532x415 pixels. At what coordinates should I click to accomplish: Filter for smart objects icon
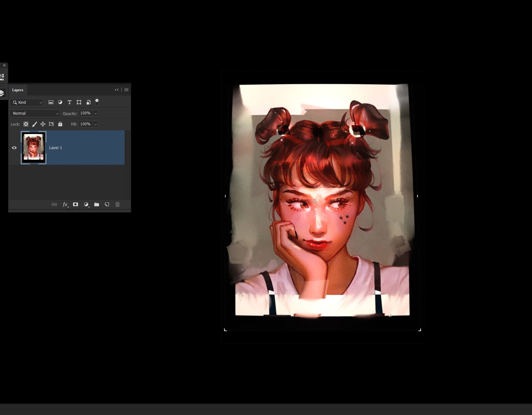[88, 102]
